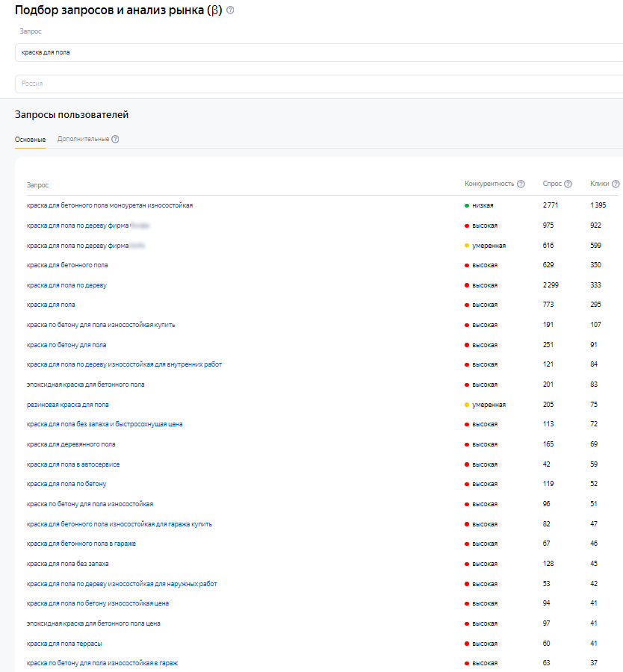Show Спрос column help tooltip icon
The width and height of the screenshot is (623, 672).
tap(568, 184)
